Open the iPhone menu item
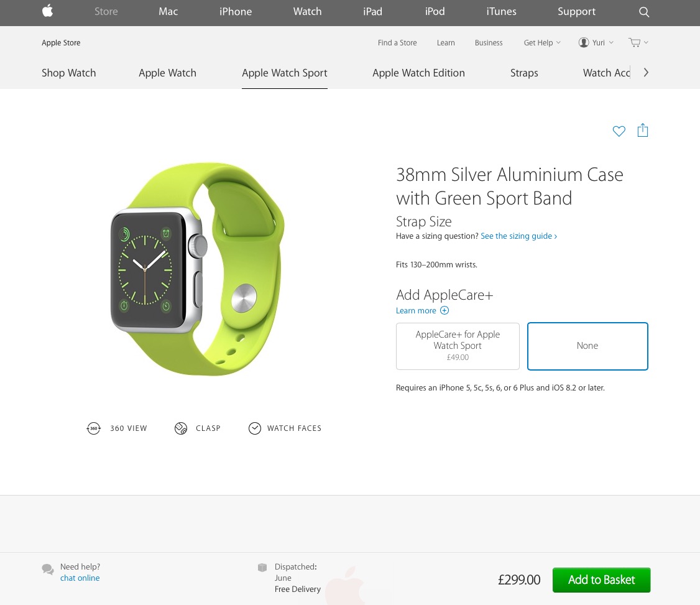The image size is (700, 605). coord(235,12)
